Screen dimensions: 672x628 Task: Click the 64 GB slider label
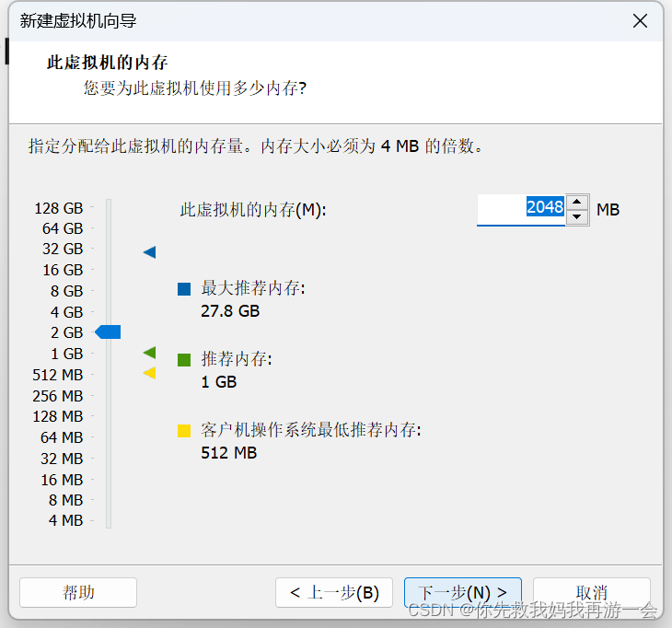coord(63,228)
